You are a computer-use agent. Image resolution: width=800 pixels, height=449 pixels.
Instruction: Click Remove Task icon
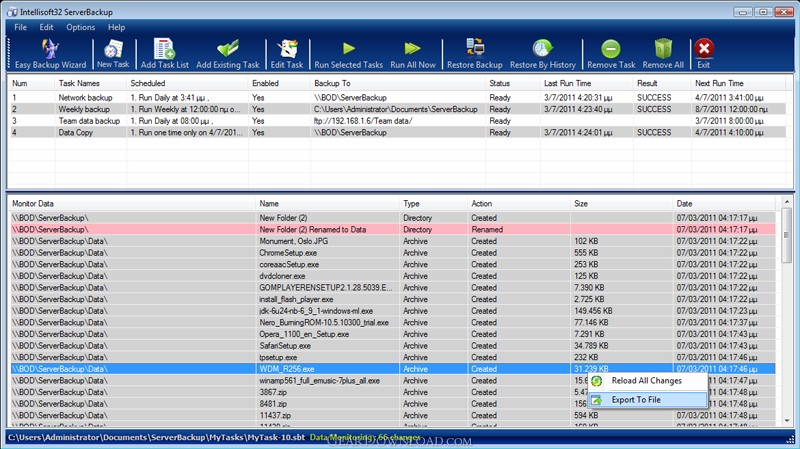coord(611,49)
